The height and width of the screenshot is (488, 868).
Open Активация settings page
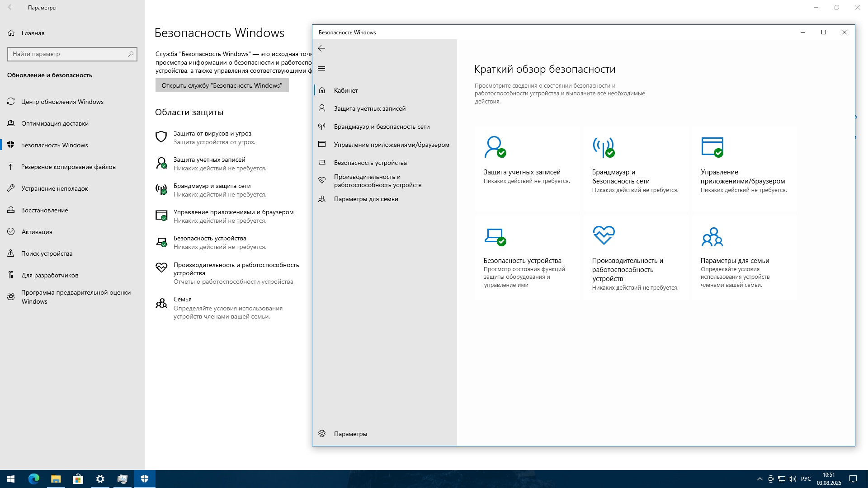pos(72,232)
